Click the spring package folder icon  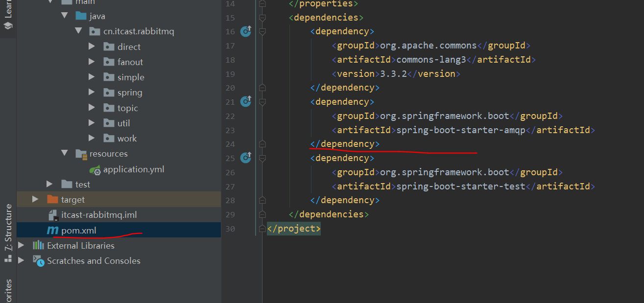(109, 92)
